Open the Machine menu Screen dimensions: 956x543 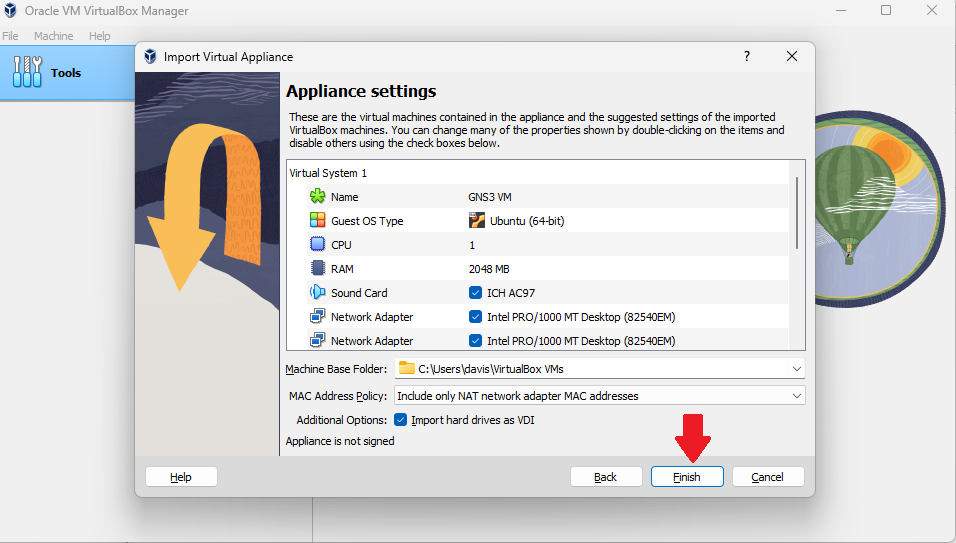tap(54, 36)
